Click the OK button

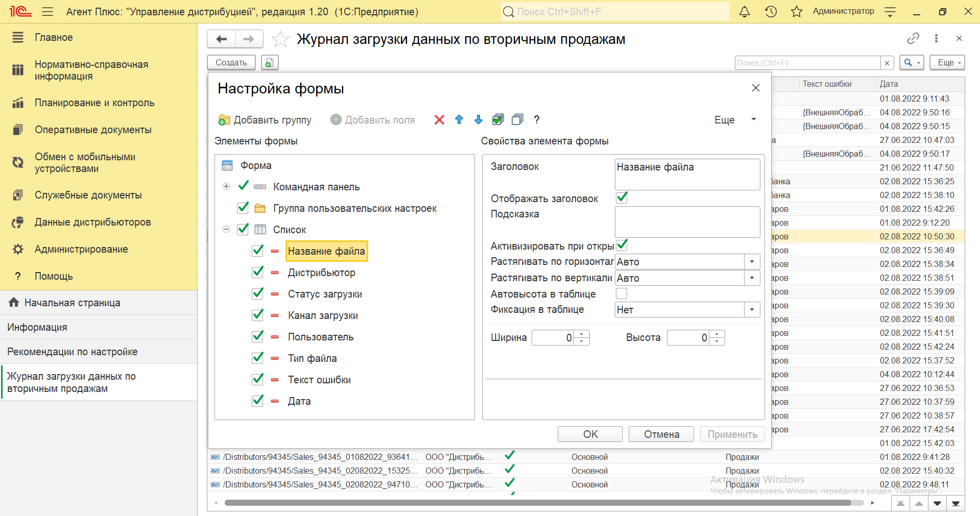pos(590,434)
